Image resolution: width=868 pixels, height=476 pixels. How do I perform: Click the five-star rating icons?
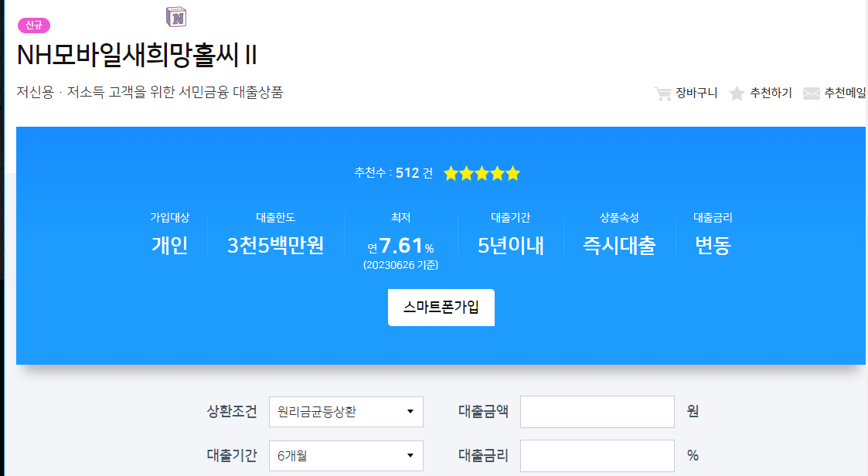point(482,174)
